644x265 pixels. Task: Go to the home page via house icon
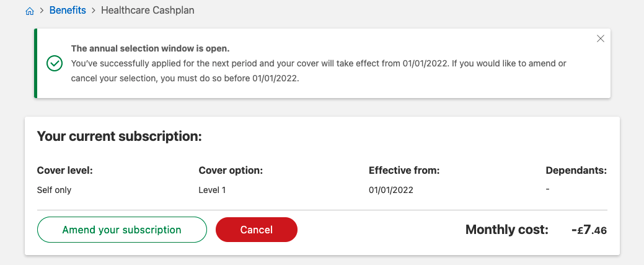coord(30,11)
